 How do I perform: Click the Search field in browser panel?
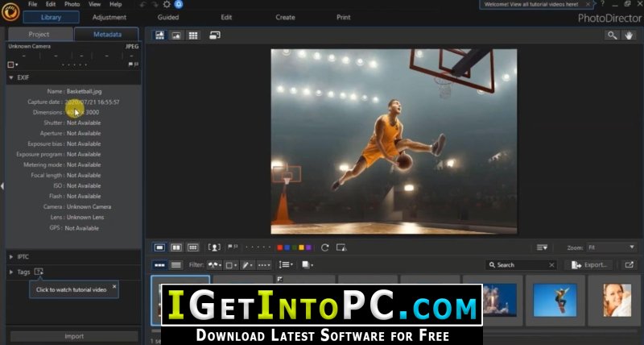521,265
